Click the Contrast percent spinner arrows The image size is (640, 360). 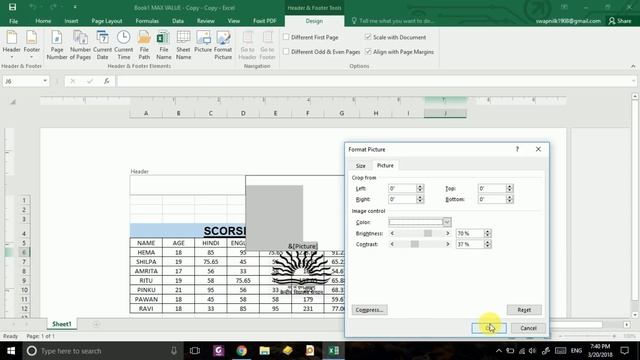pyautogui.click(x=487, y=244)
